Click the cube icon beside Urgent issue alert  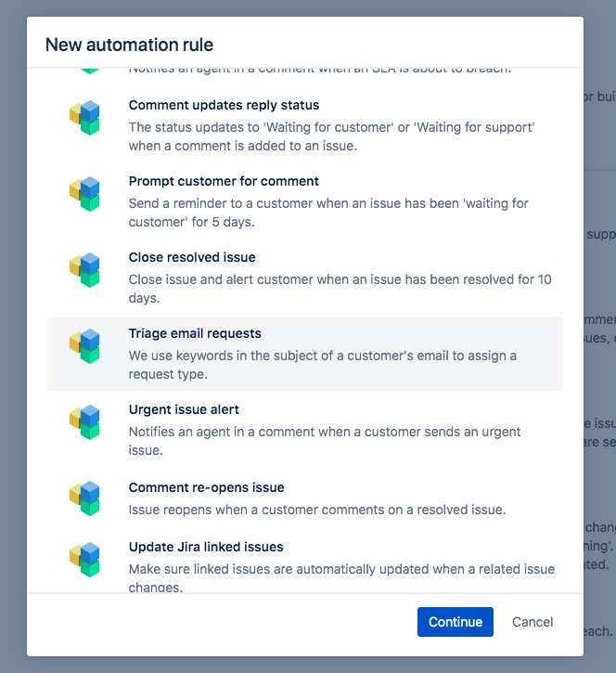pyautogui.click(x=84, y=422)
